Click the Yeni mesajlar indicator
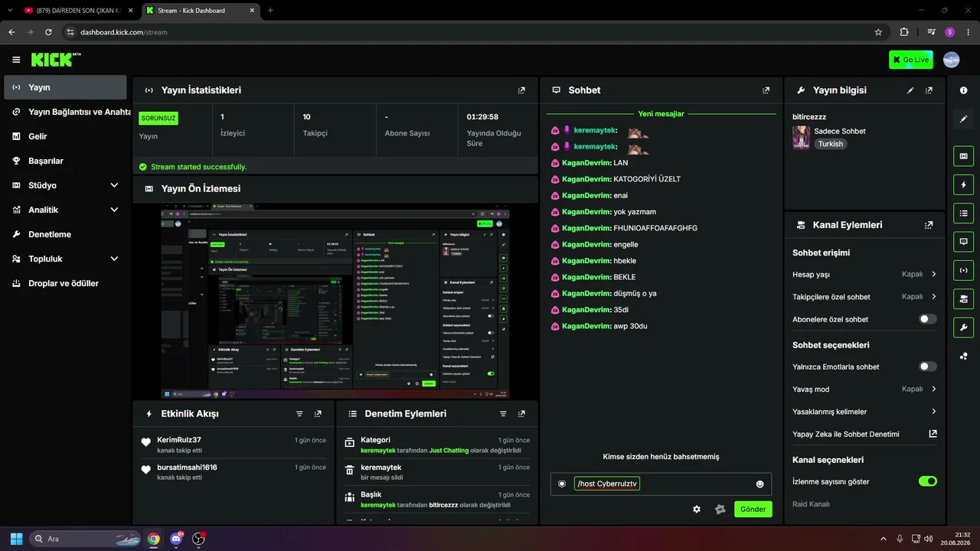The width and height of the screenshot is (980, 551). [x=661, y=114]
